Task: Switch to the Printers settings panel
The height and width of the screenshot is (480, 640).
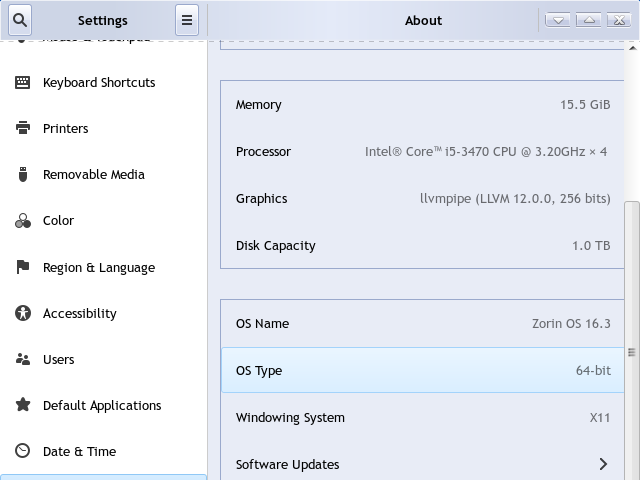Action: (66, 129)
